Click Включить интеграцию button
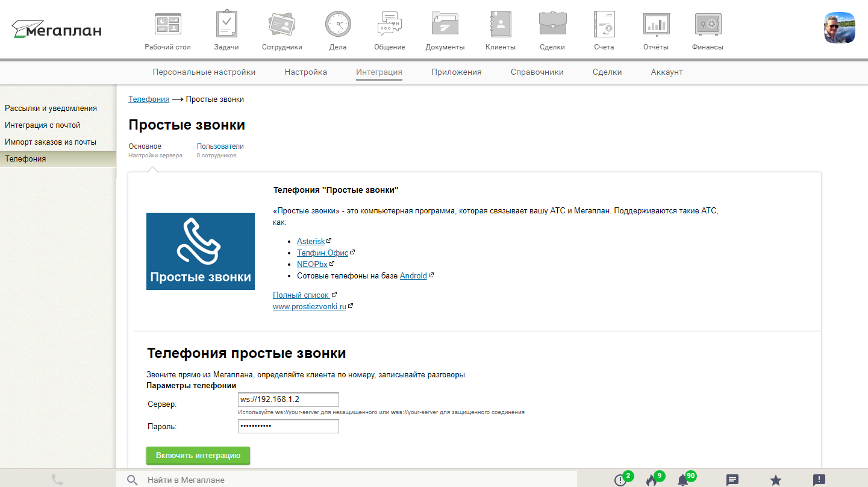 pyautogui.click(x=198, y=456)
